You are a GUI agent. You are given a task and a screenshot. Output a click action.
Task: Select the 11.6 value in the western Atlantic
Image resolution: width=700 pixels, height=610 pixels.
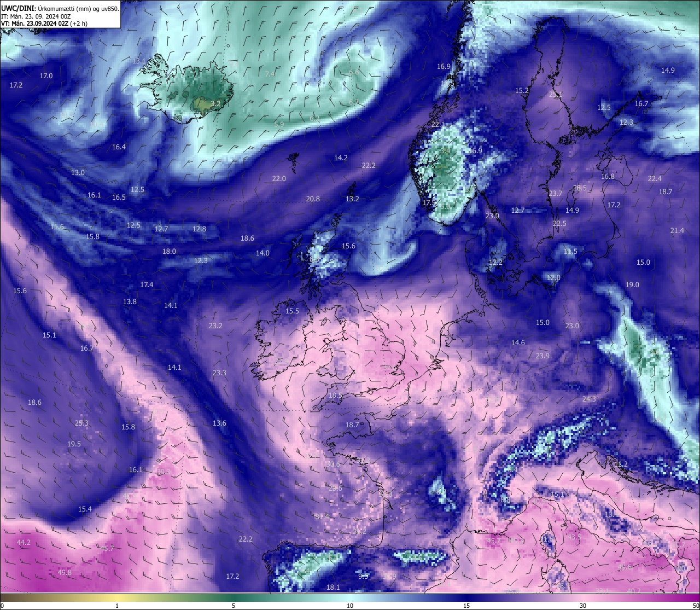(57, 226)
